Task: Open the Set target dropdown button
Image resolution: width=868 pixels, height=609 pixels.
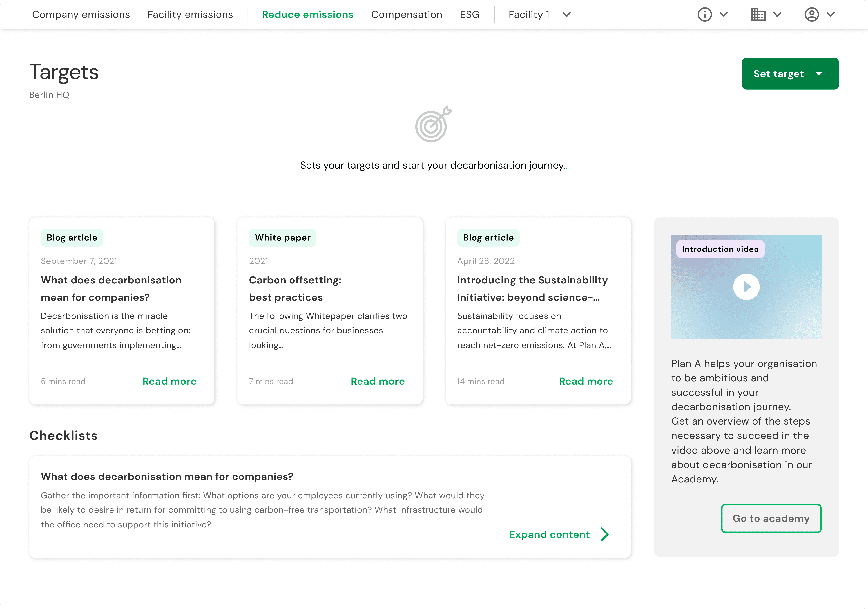Action: (x=790, y=74)
